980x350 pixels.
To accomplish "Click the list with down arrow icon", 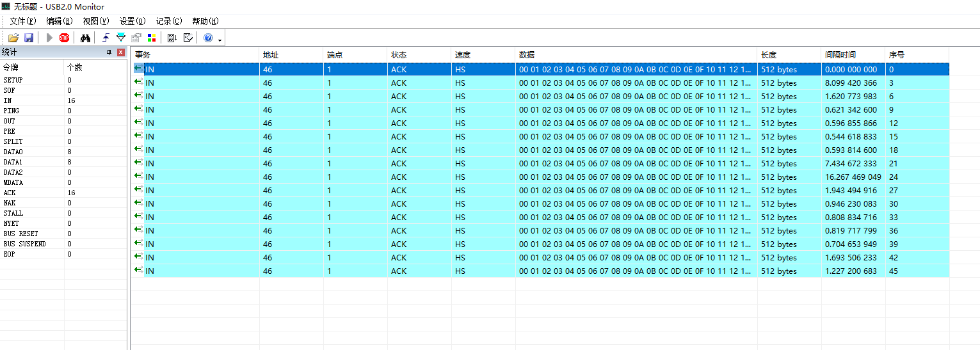I will click(172, 38).
